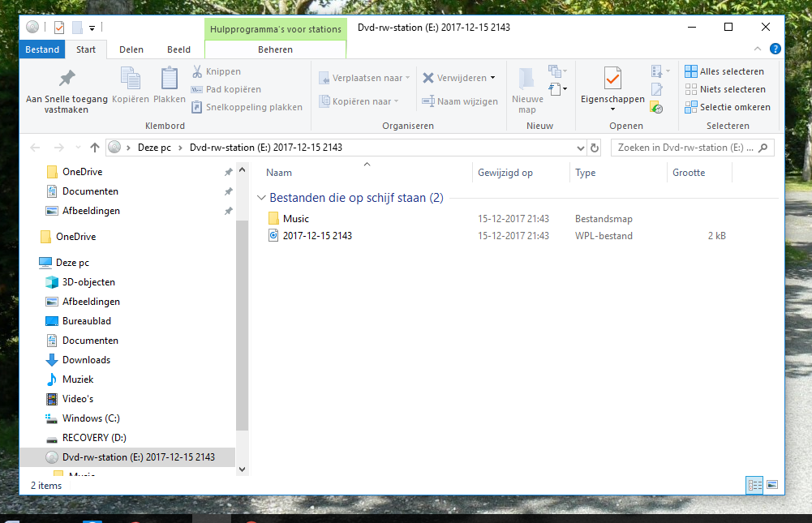The image size is (812, 523).
Task: Go up one folder with up arrow
Action: 94,148
